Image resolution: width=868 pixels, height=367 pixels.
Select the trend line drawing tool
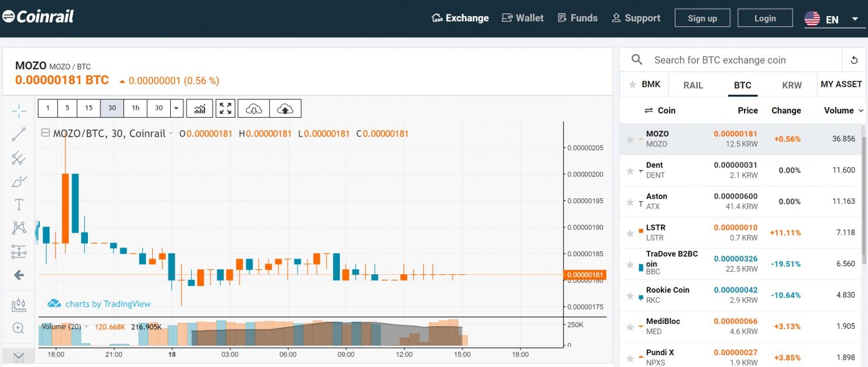[19, 134]
